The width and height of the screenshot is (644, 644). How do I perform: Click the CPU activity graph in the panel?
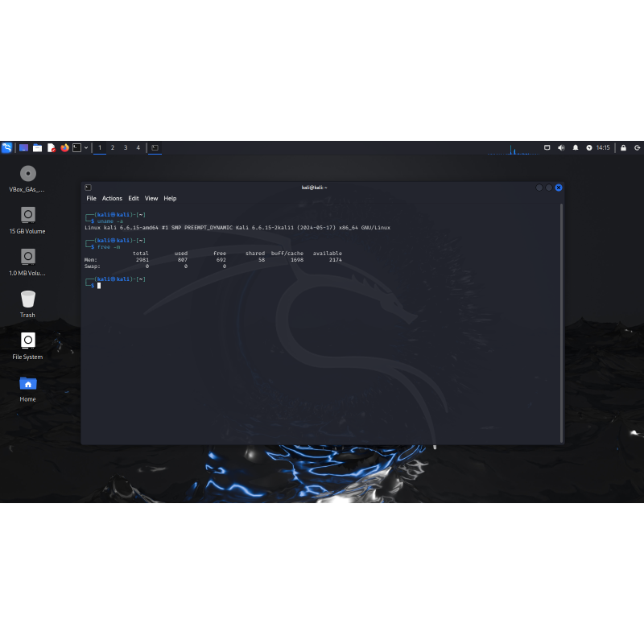click(x=514, y=148)
